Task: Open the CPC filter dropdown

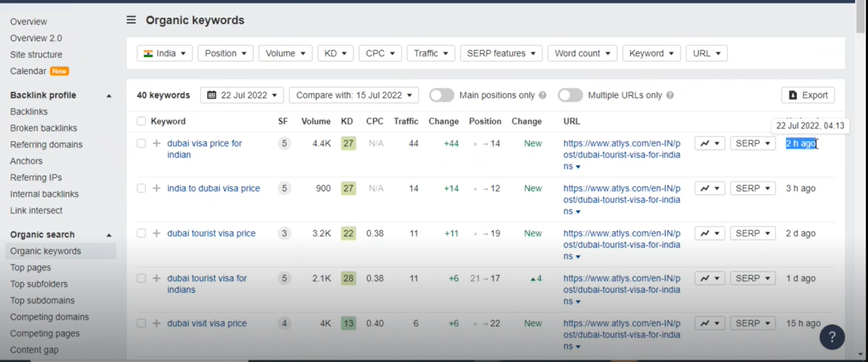Action: (x=380, y=53)
